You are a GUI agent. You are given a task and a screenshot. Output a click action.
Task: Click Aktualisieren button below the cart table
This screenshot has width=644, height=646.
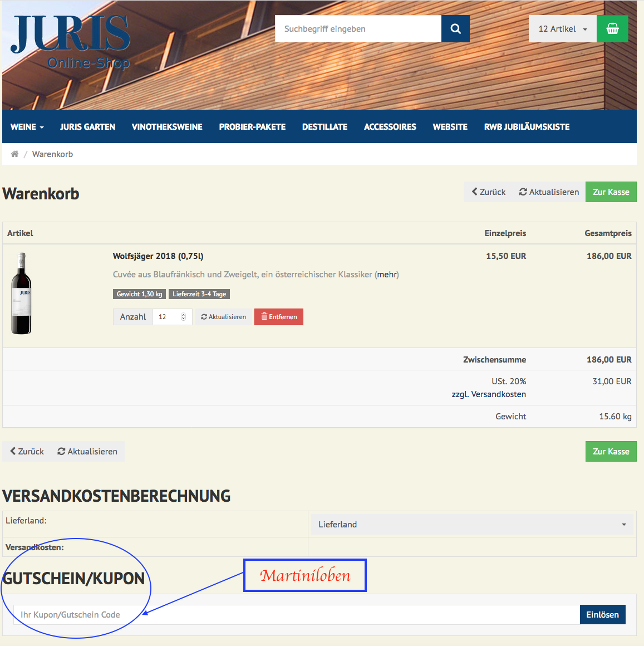click(87, 452)
